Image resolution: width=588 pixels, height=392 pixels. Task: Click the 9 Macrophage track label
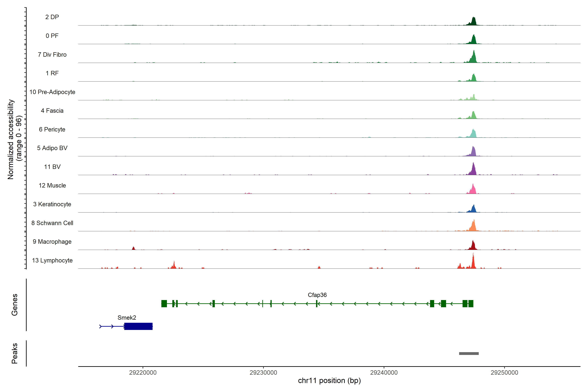coord(52,242)
